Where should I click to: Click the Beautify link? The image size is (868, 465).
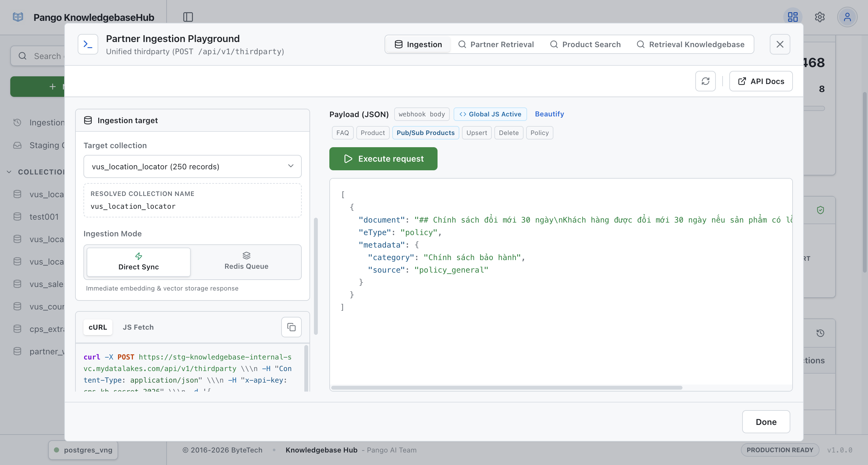(549, 114)
